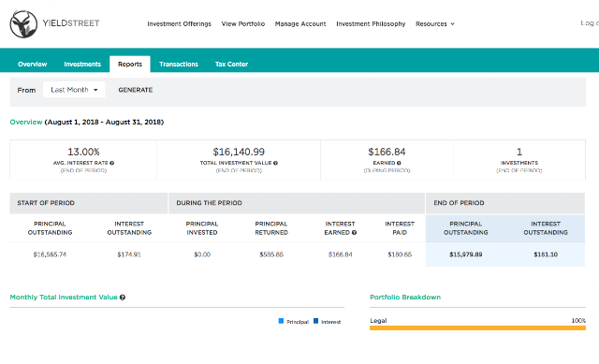Image resolution: width=599 pixels, height=364 pixels.
Task: Click the Legal category label
Action: click(x=378, y=320)
